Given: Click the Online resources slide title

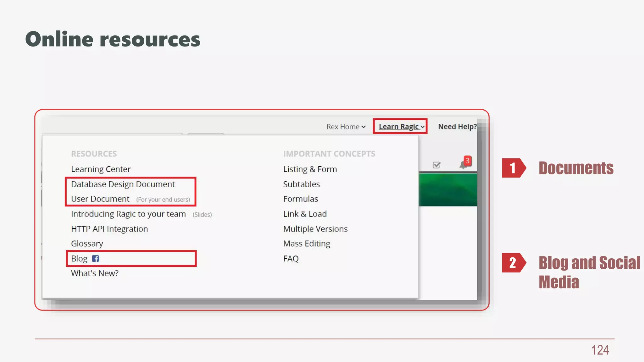Looking at the screenshot, I should tap(113, 40).
